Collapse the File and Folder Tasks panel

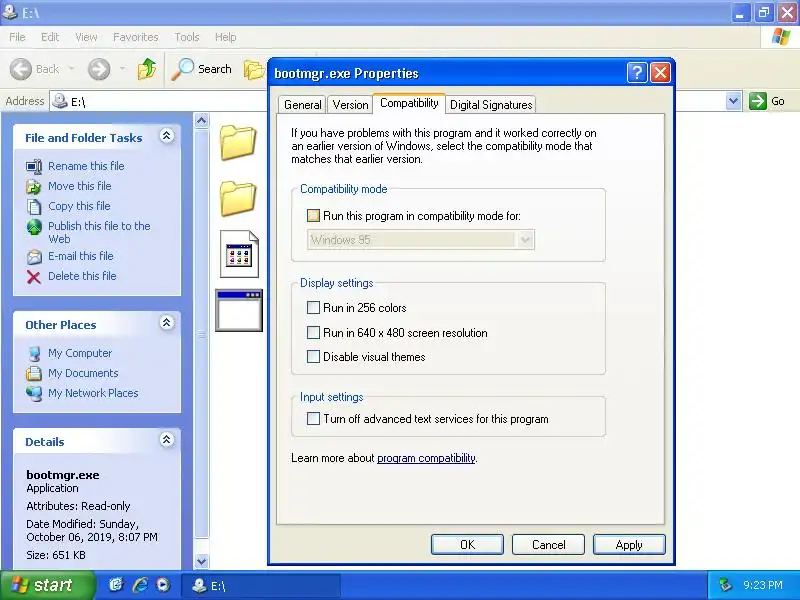166,136
